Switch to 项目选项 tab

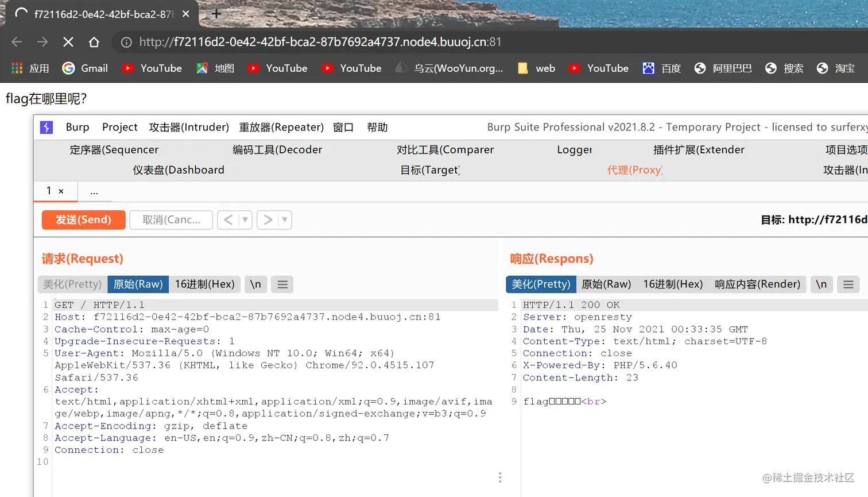[846, 150]
